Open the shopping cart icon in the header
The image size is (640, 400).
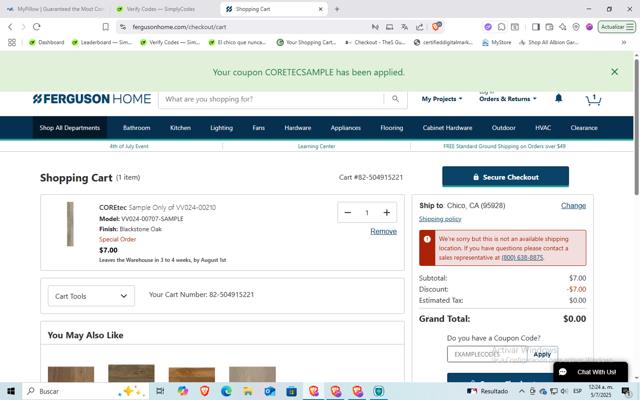tap(593, 100)
